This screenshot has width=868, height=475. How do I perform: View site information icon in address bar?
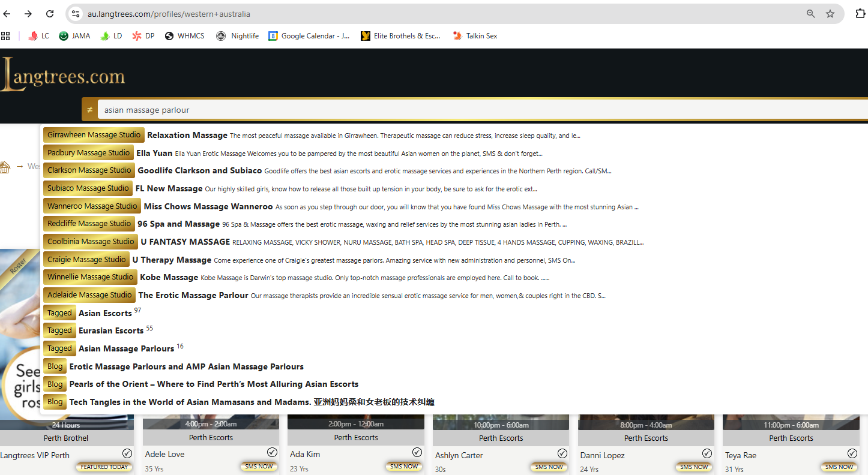75,14
